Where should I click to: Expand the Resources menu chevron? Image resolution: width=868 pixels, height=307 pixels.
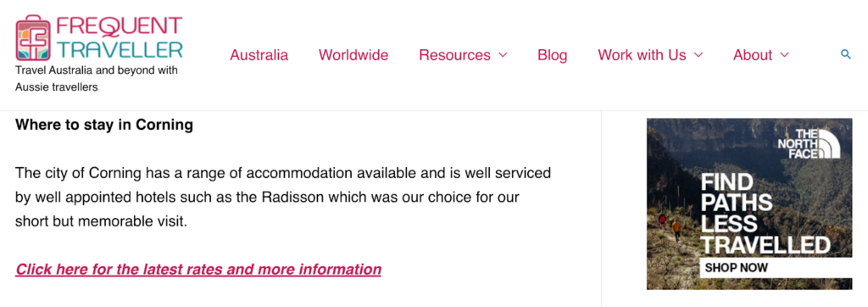(x=503, y=55)
